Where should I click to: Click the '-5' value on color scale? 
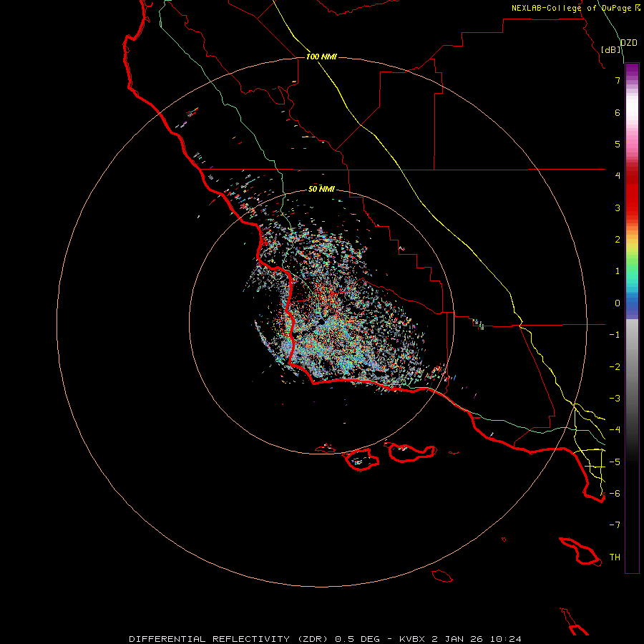point(615,462)
